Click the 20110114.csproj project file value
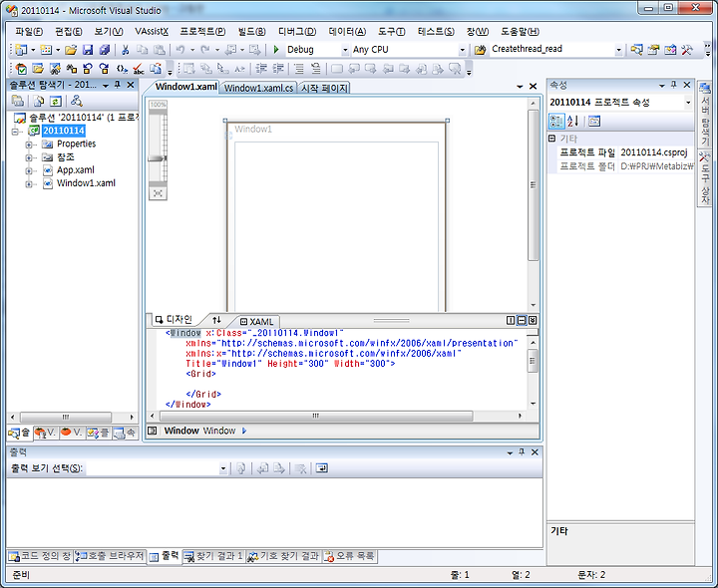 point(654,152)
